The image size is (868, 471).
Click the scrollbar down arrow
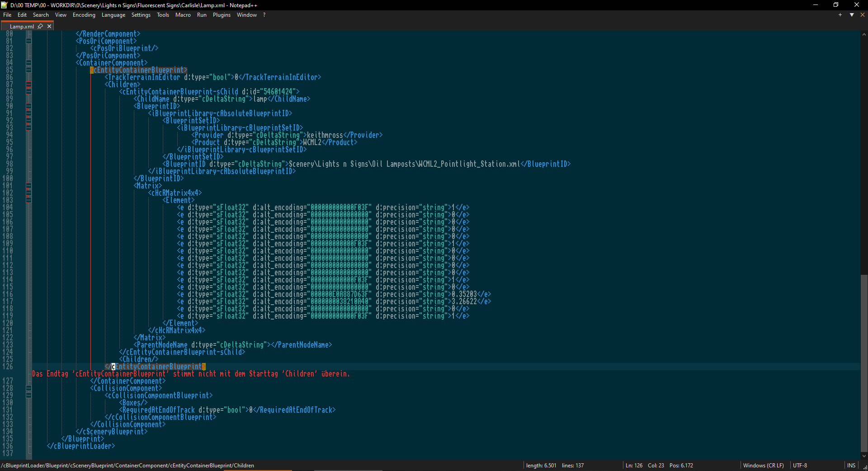864,456
